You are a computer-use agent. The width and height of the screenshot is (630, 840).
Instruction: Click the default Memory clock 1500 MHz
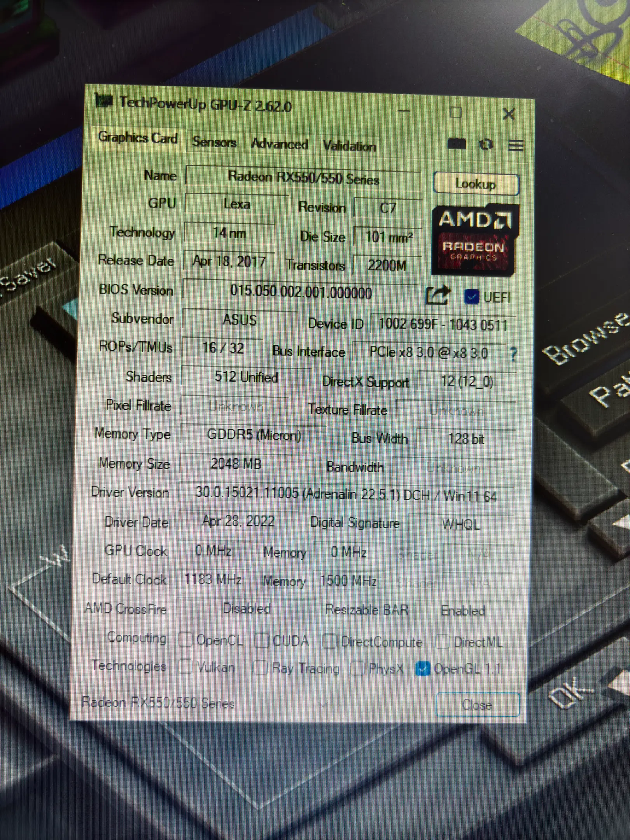point(348,581)
